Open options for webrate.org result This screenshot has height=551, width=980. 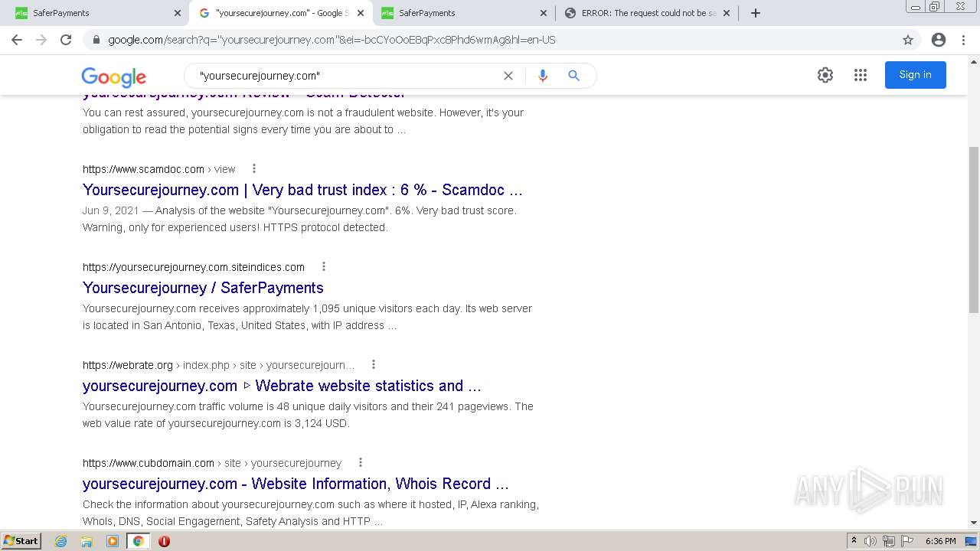[374, 365]
